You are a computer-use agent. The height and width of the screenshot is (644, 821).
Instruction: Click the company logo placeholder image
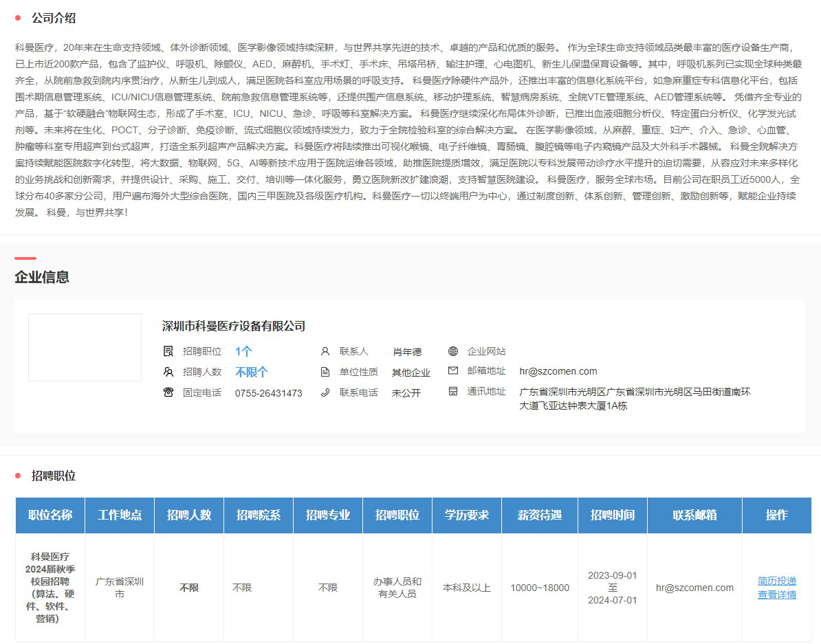point(85,348)
